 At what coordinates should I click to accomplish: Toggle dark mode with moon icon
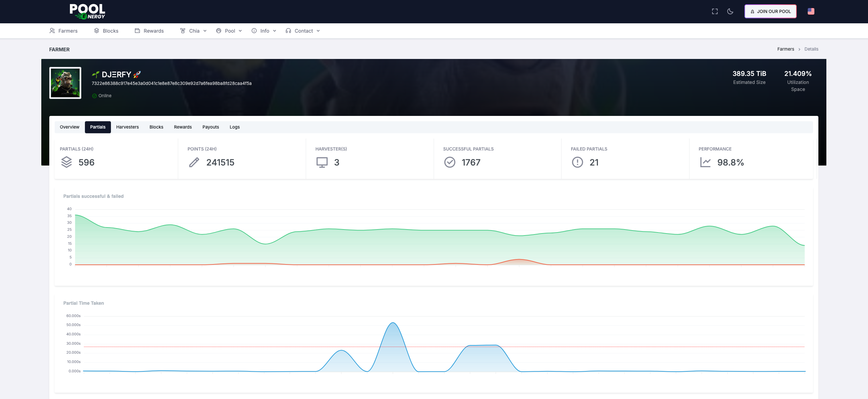pos(730,11)
